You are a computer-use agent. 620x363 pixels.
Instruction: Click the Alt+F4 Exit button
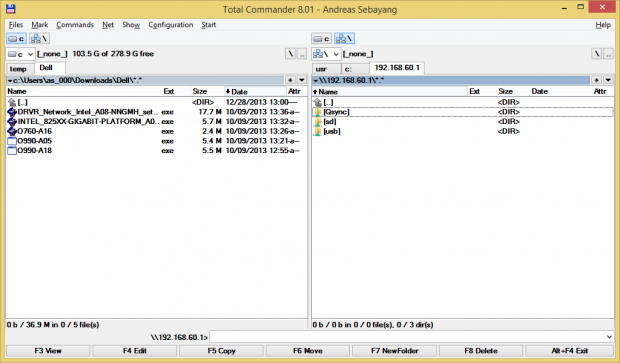point(569,351)
